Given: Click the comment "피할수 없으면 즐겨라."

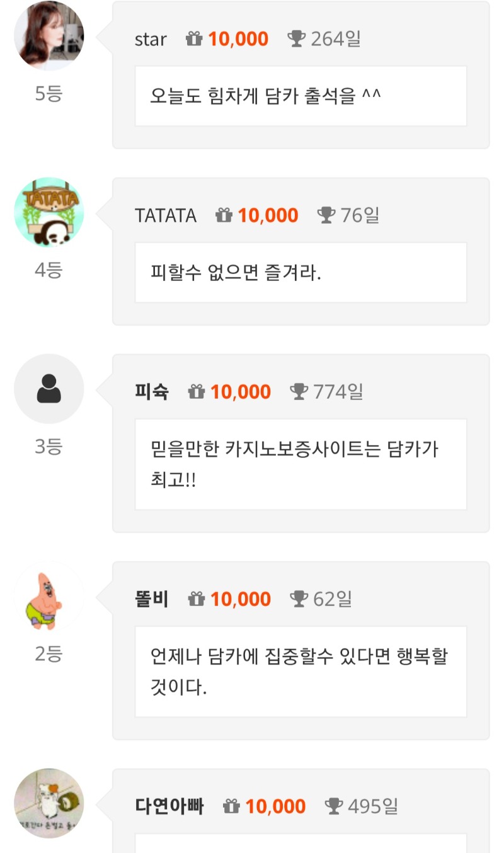Looking at the screenshot, I should (x=236, y=273).
